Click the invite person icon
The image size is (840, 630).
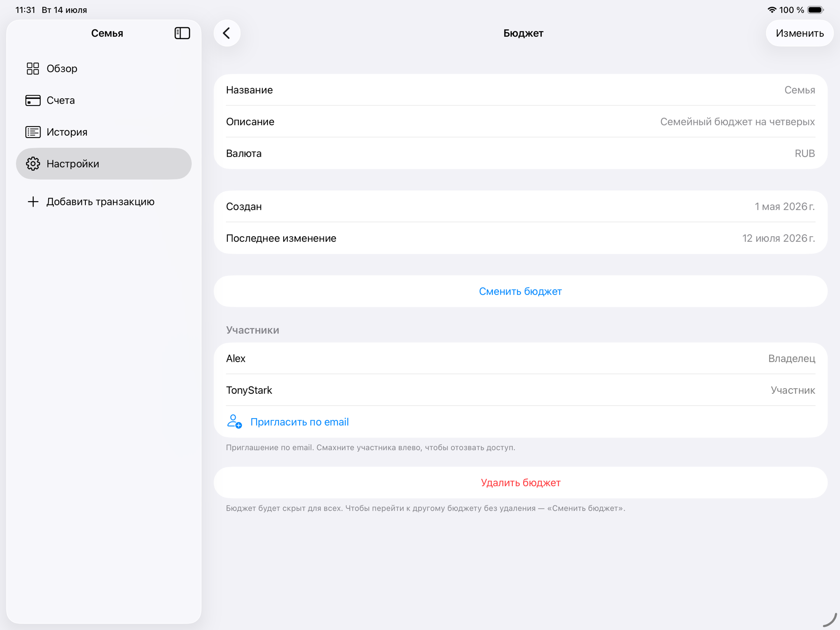click(x=234, y=421)
